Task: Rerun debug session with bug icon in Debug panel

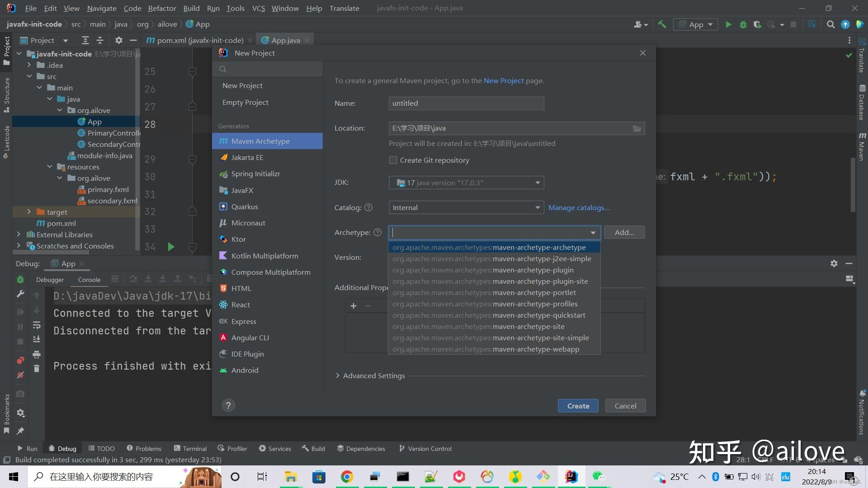Action: 20,280
